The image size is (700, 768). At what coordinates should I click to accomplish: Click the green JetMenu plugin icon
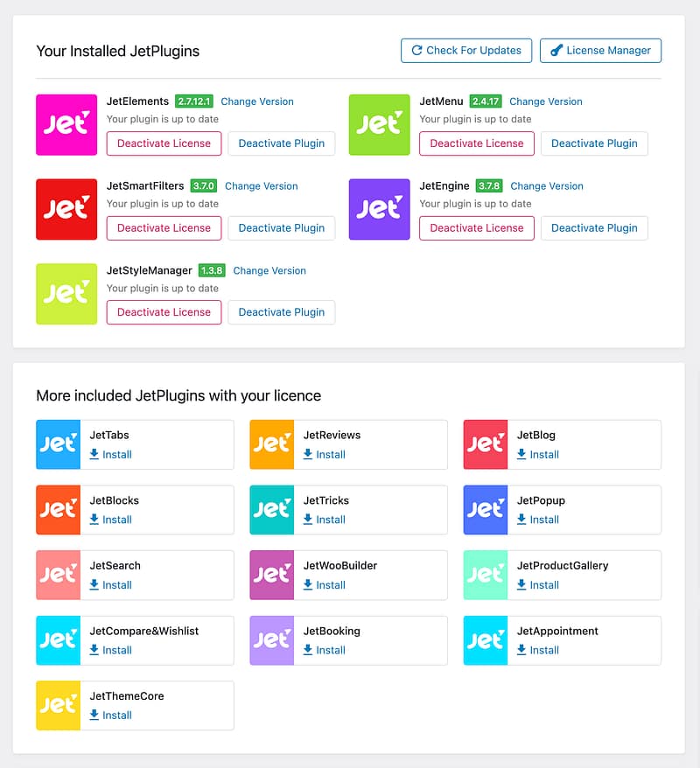[x=379, y=125]
